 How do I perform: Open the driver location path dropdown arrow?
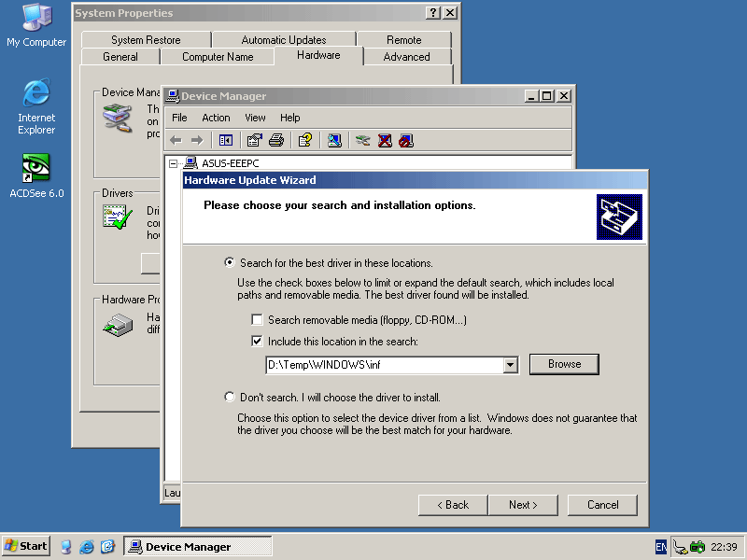pos(510,365)
